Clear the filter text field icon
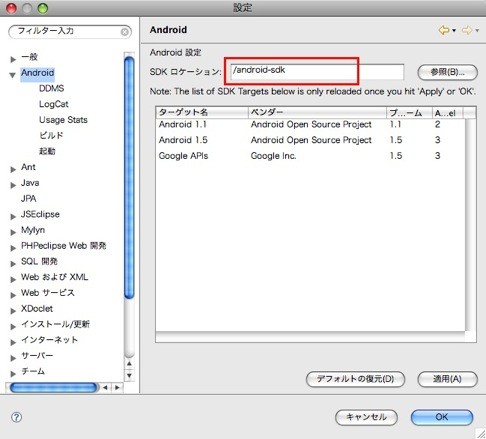This screenshot has height=439, width=486. (124, 32)
